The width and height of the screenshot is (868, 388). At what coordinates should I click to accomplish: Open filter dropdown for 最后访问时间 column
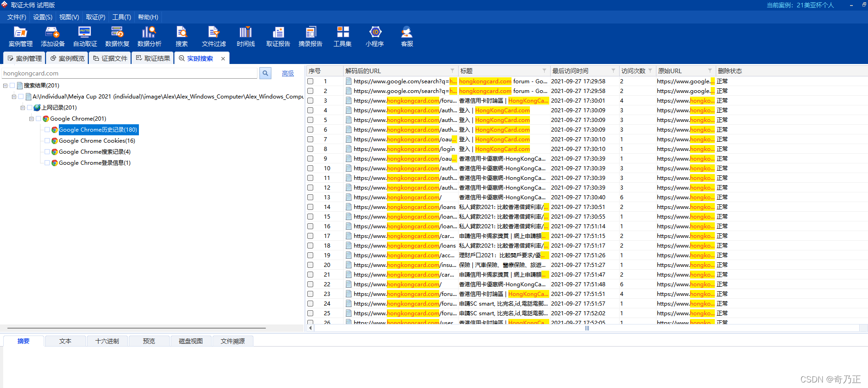pos(614,70)
